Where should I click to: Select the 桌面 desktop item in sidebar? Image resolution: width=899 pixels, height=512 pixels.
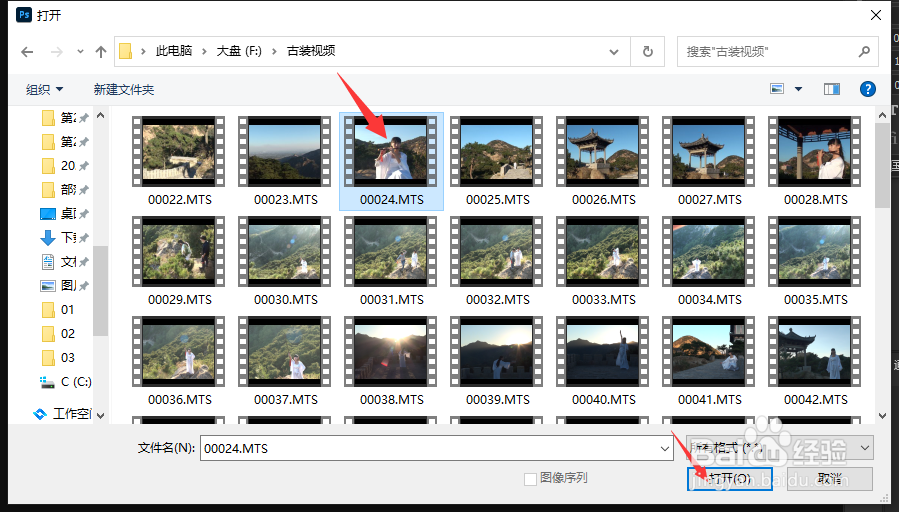pyautogui.click(x=64, y=214)
